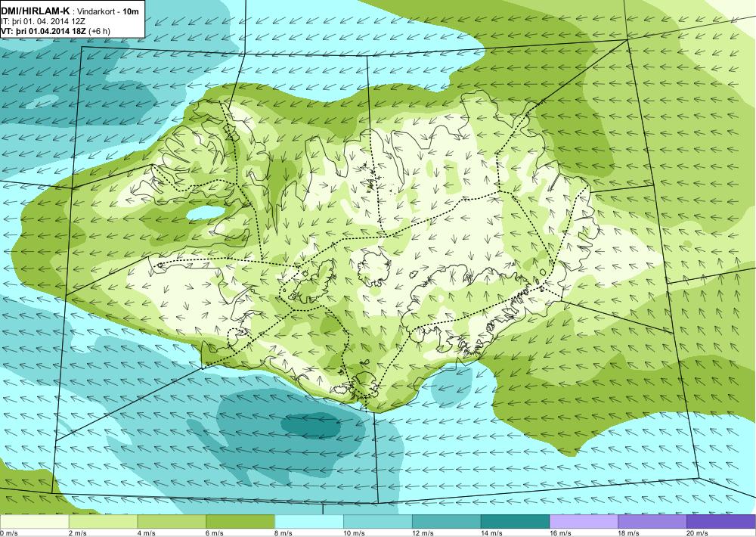
Task: Click the 'VT: þri 01.04.2014 18Z' valid time
Action: coord(44,31)
